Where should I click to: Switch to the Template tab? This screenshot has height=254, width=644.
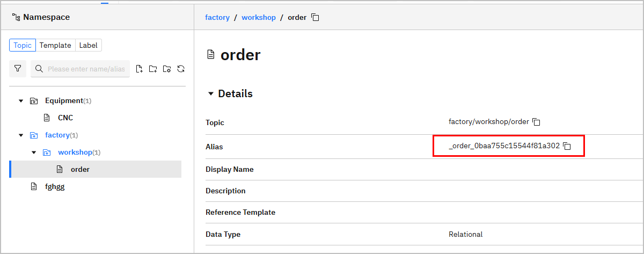pyautogui.click(x=55, y=45)
